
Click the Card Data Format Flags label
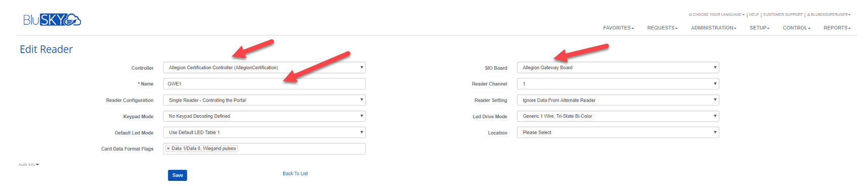tap(127, 149)
